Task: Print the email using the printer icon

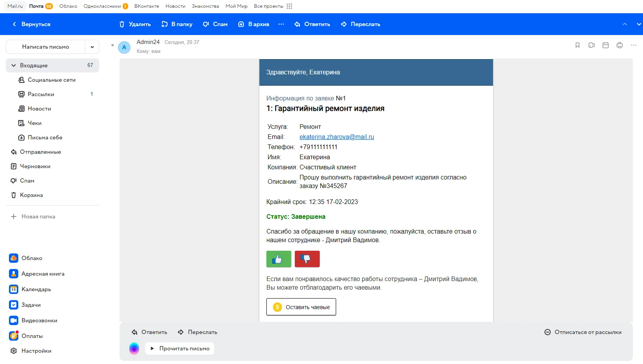Action: [620, 45]
